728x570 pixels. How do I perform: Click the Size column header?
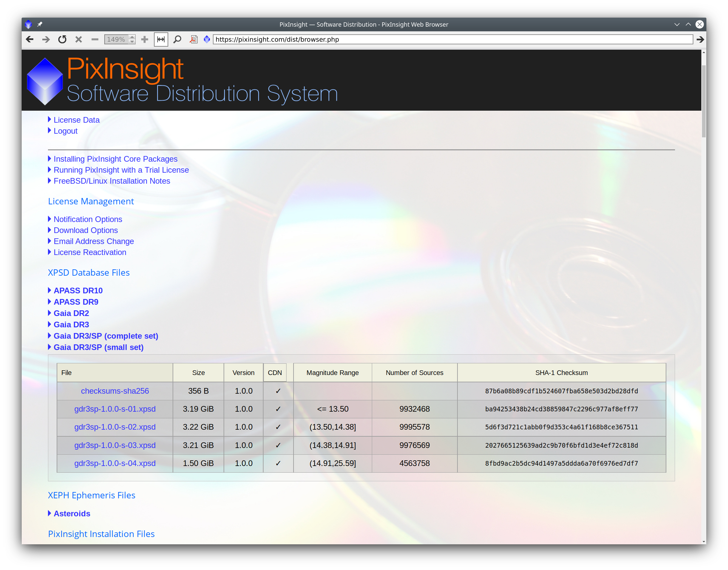199,373
